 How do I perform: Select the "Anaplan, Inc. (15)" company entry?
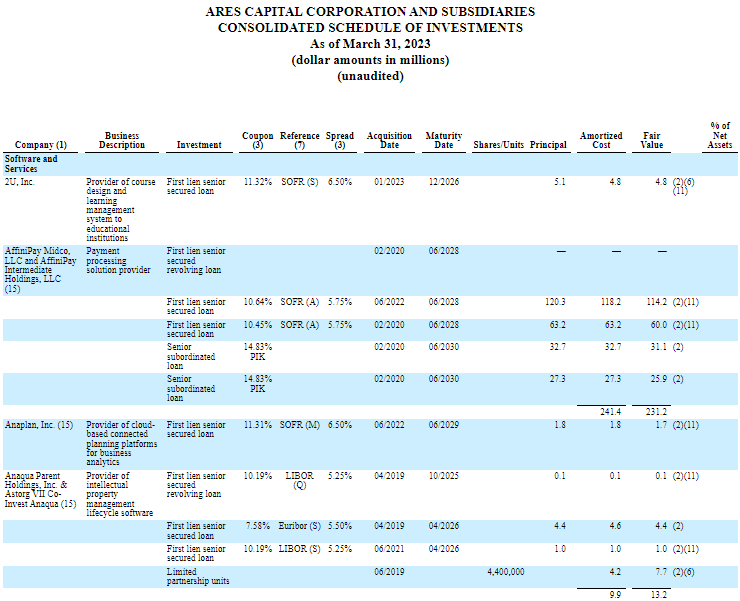40,425
